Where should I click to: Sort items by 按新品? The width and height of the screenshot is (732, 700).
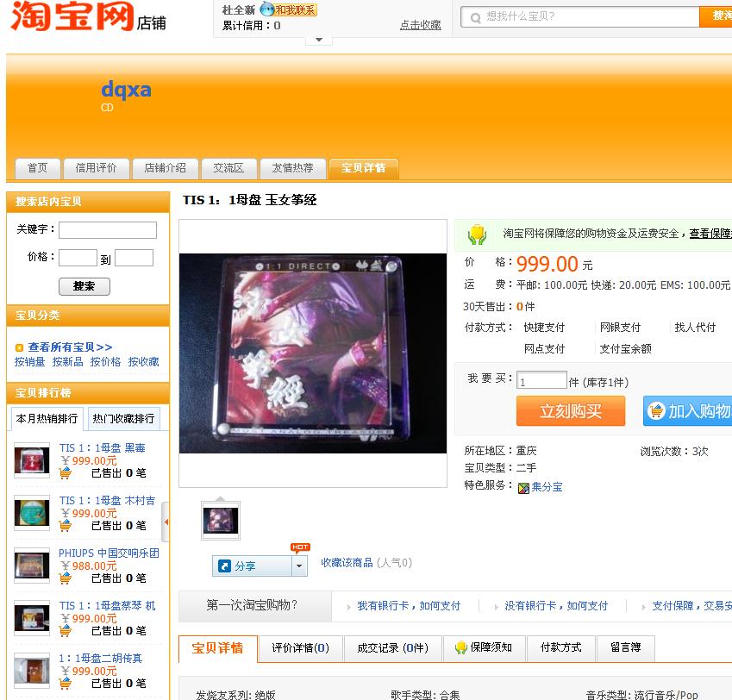[68, 362]
